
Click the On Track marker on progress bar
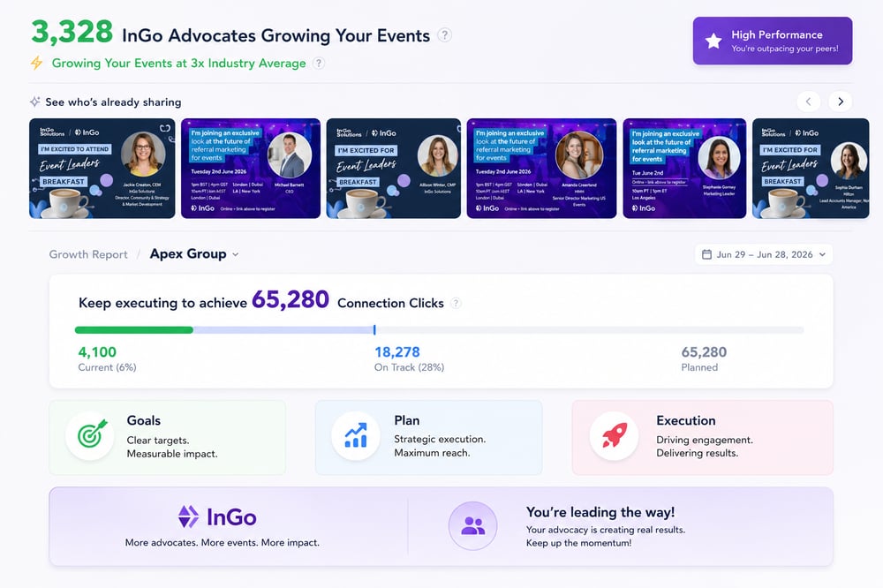pos(374,329)
